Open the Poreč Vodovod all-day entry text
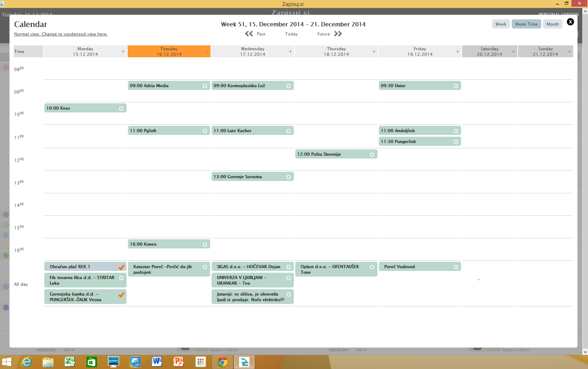Viewport: 588px width, 369px height. [399, 267]
